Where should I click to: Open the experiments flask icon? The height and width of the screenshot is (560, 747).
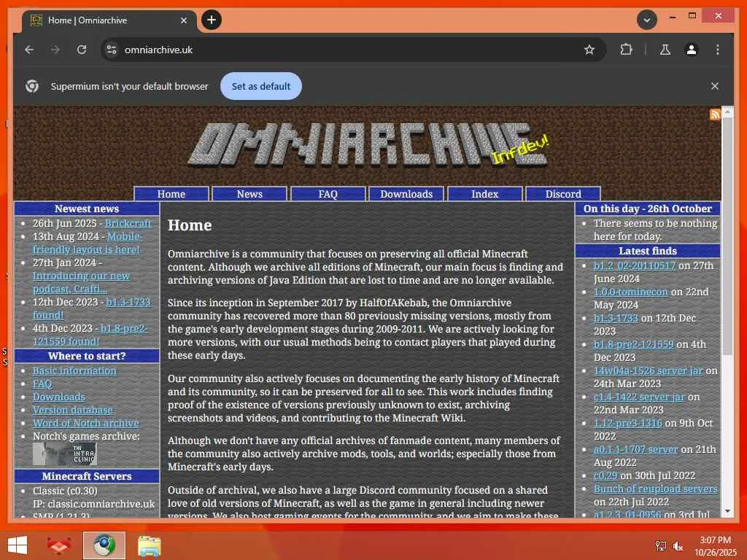[x=665, y=50]
